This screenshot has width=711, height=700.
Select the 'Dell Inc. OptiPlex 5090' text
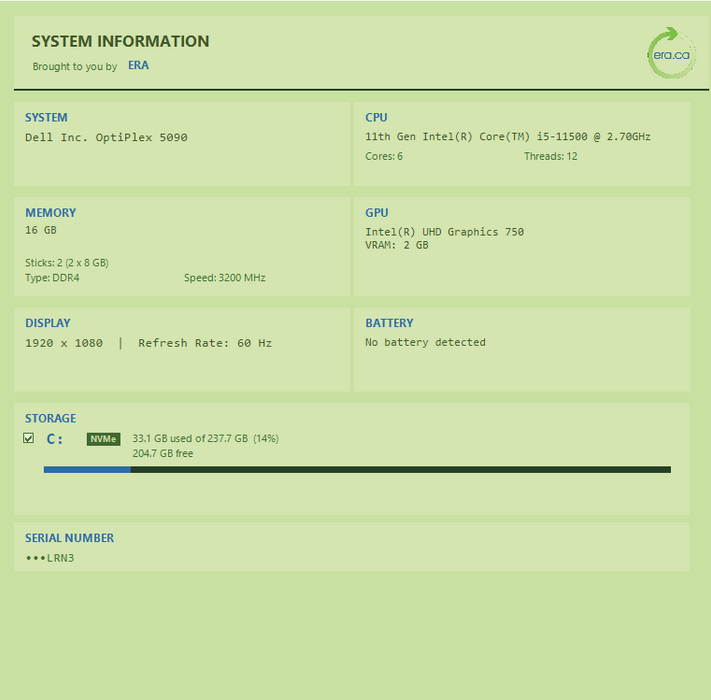(106, 137)
